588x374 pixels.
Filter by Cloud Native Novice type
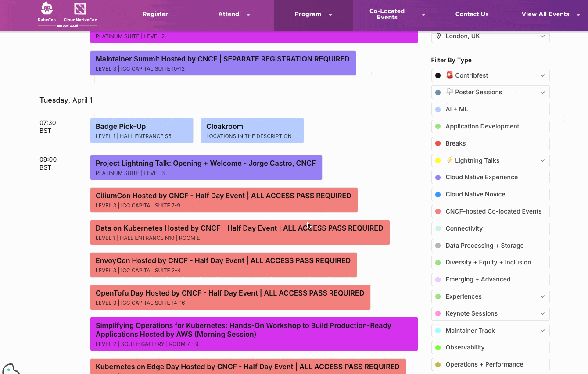click(x=490, y=194)
